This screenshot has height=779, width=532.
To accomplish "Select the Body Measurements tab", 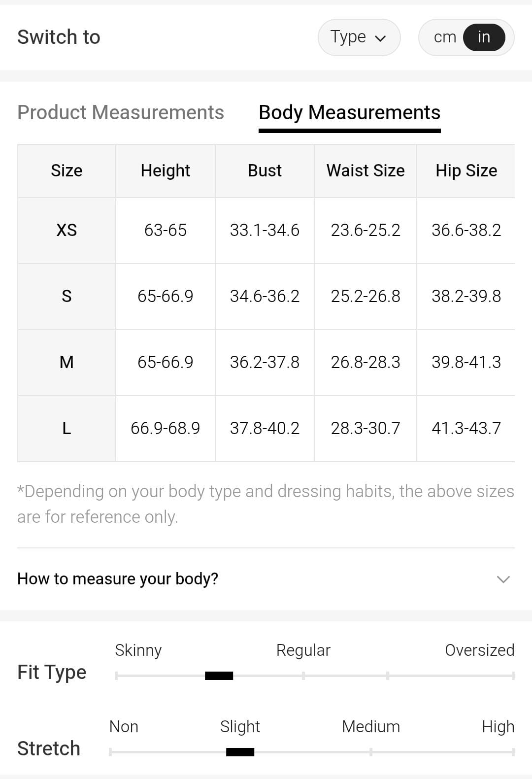I will 349,112.
